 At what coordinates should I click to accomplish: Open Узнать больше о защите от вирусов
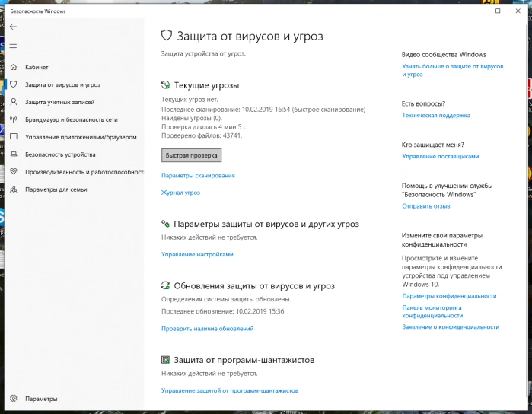[x=452, y=70]
